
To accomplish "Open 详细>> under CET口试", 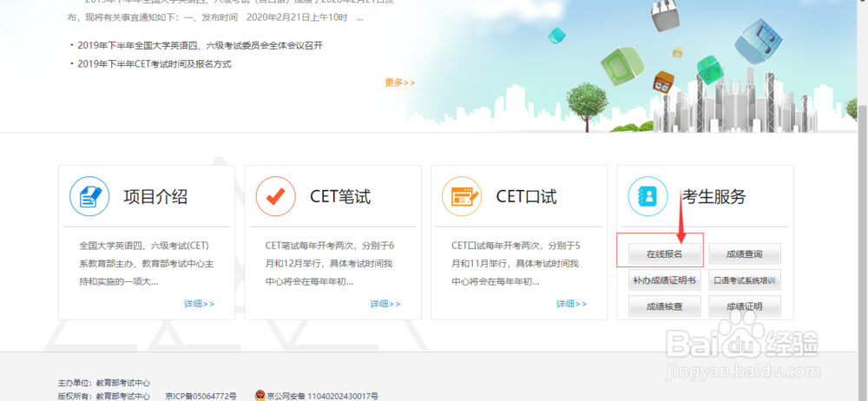I will 571,304.
